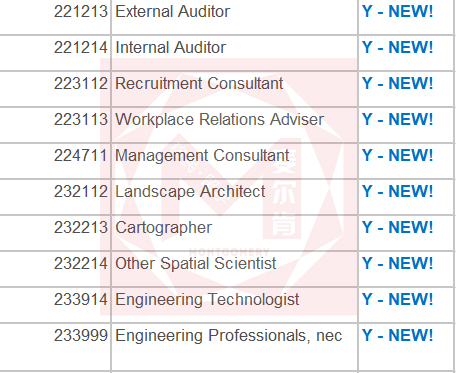Screen dimensions: 456x373
Task: Click code 223113 cell
Action: click(81, 119)
